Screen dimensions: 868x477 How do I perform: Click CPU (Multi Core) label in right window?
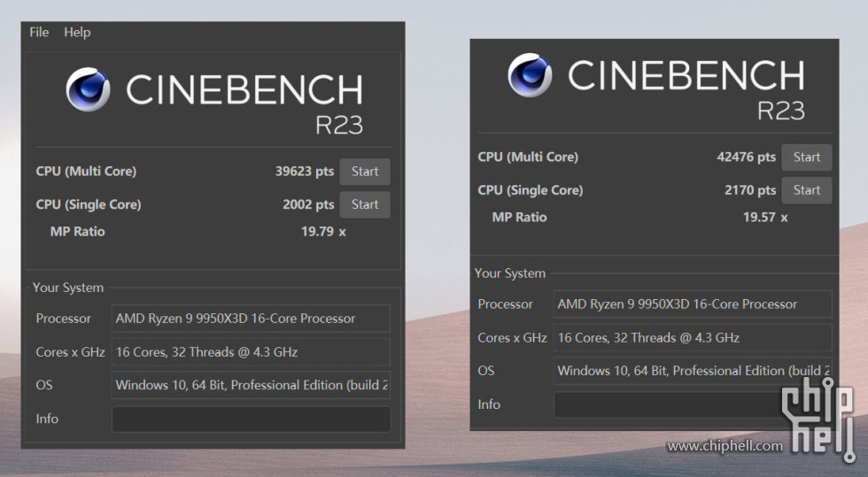click(528, 158)
